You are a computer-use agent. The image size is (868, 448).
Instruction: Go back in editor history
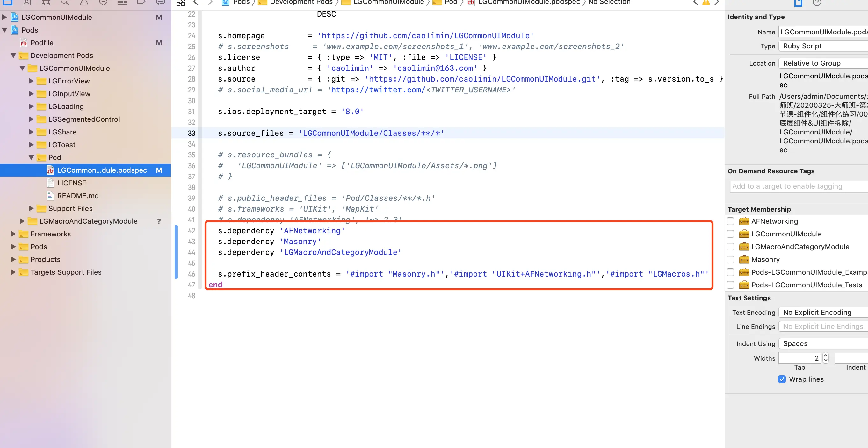(x=196, y=2)
